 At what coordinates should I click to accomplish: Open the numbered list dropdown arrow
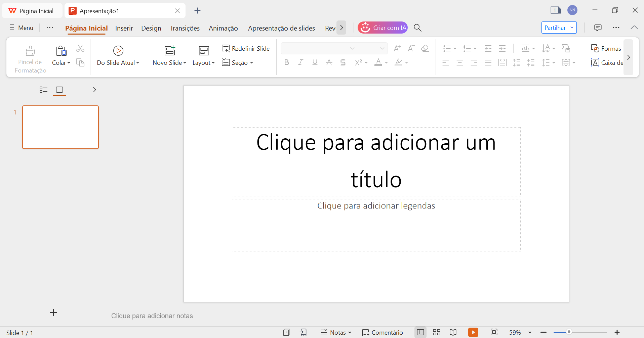475,49
